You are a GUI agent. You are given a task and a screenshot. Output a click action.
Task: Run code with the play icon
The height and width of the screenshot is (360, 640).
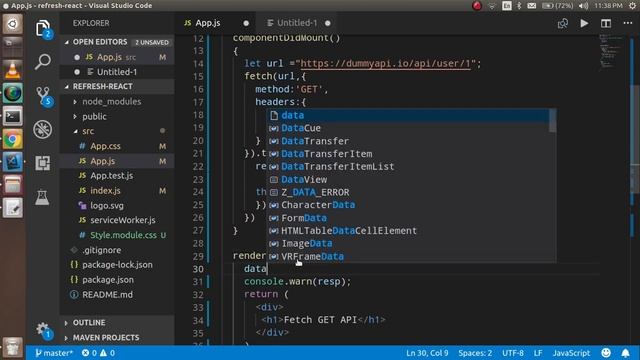584,23
